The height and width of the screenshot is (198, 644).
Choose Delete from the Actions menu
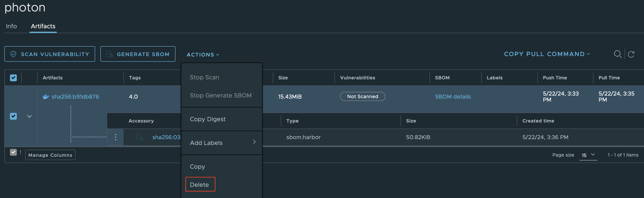(200, 184)
